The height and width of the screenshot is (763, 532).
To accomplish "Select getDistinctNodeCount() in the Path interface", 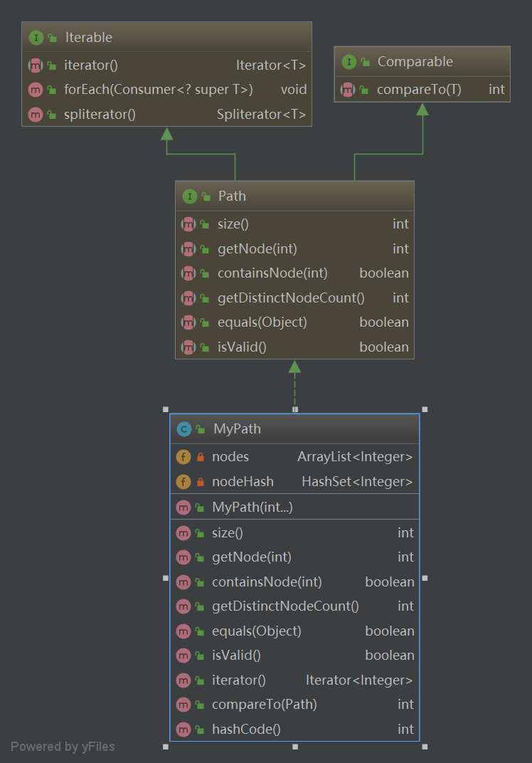I will pyautogui.click(x=290, y=298).
